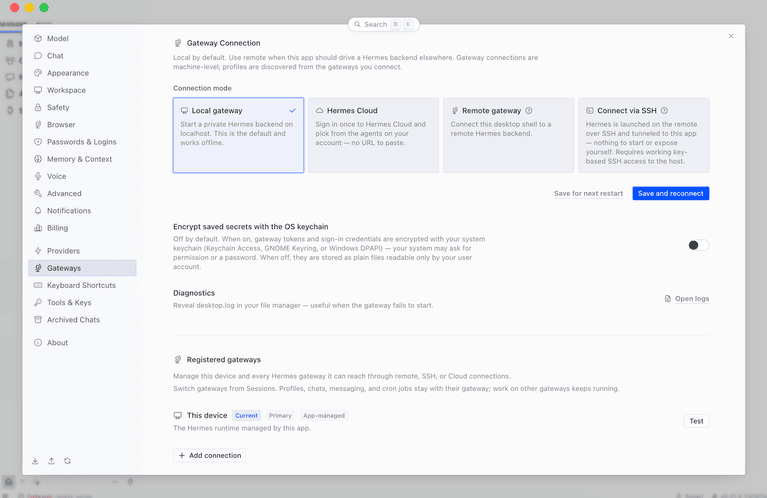
Task: Click the download icon at sidebar bottom
Action: click(x=35, y=461)
